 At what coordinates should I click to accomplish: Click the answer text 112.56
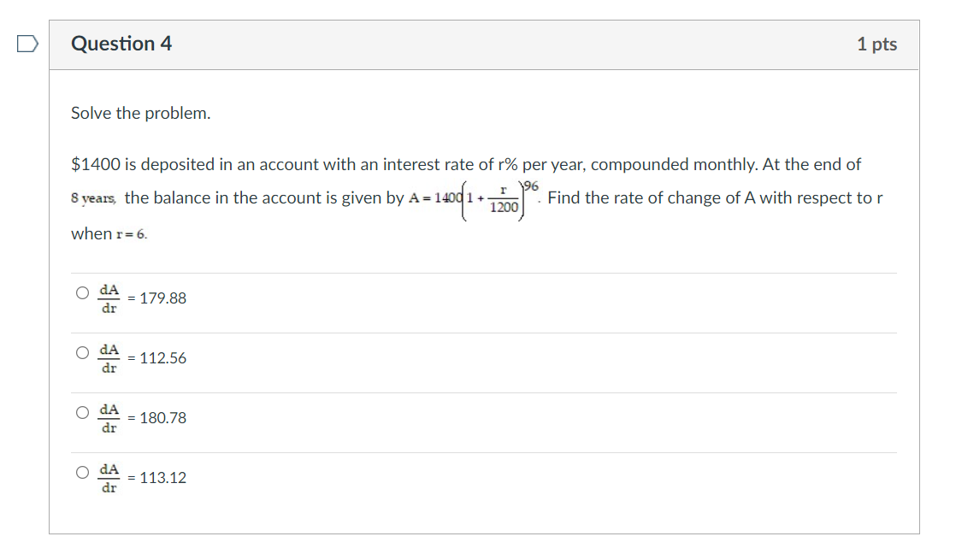coord(165,359)
